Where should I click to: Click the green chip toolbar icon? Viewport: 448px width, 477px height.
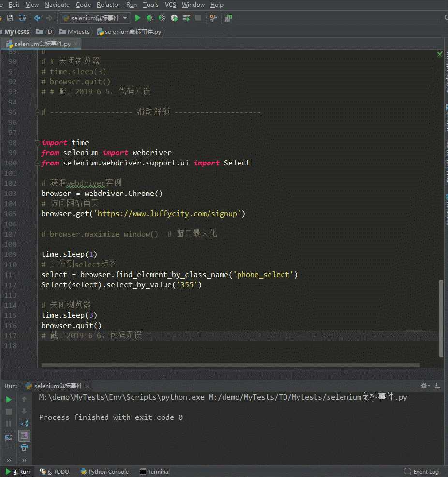click(x=228, y=18)
